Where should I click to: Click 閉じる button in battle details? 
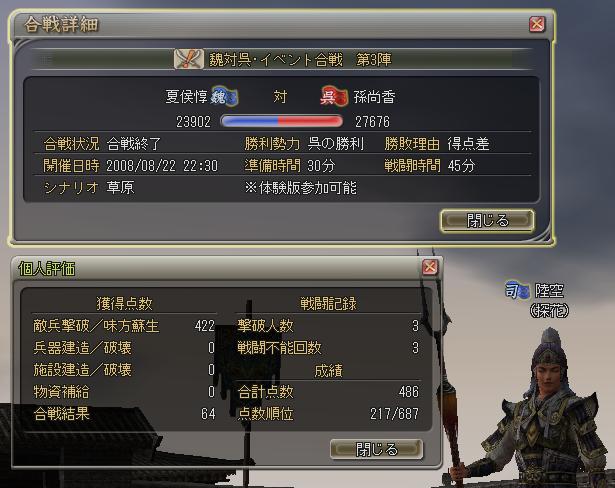click(x=487, y=220)
